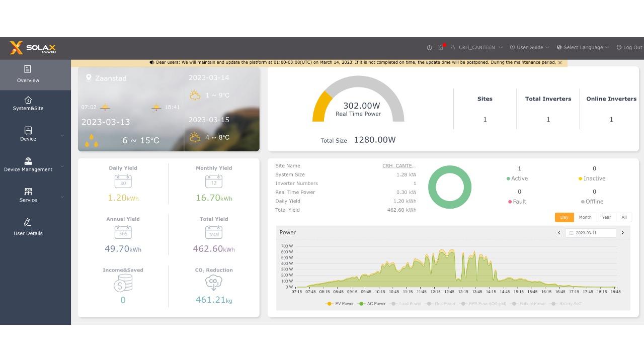Image resolution: width=644 pixels, height=362 pixels.
Task: Click the User Details pencil icon
Action: click(28, 222)
